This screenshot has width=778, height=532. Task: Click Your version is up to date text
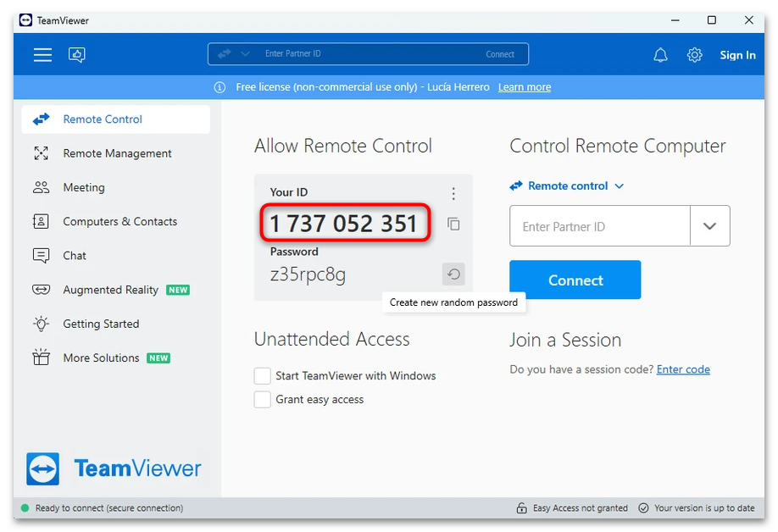tap(704, 507)
